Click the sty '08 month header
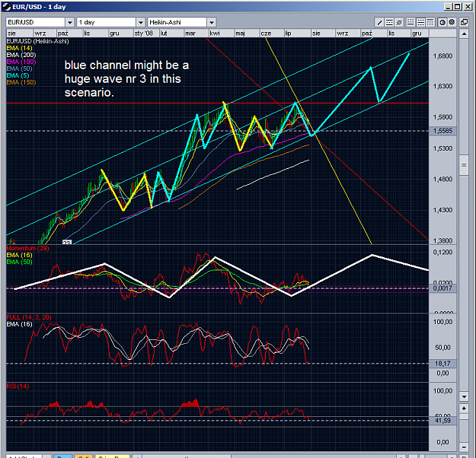476x458 pixels. tap(145, 33)
